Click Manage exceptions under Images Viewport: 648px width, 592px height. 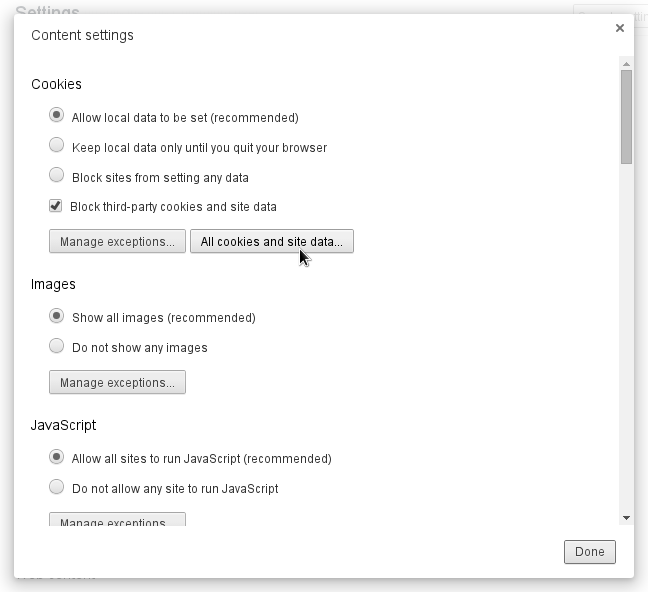[x=117, y=383]
